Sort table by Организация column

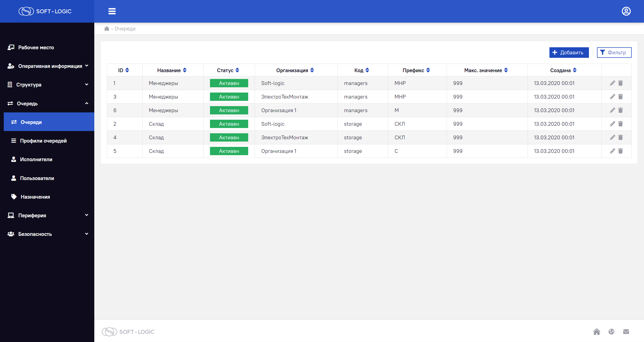(312, 70)
